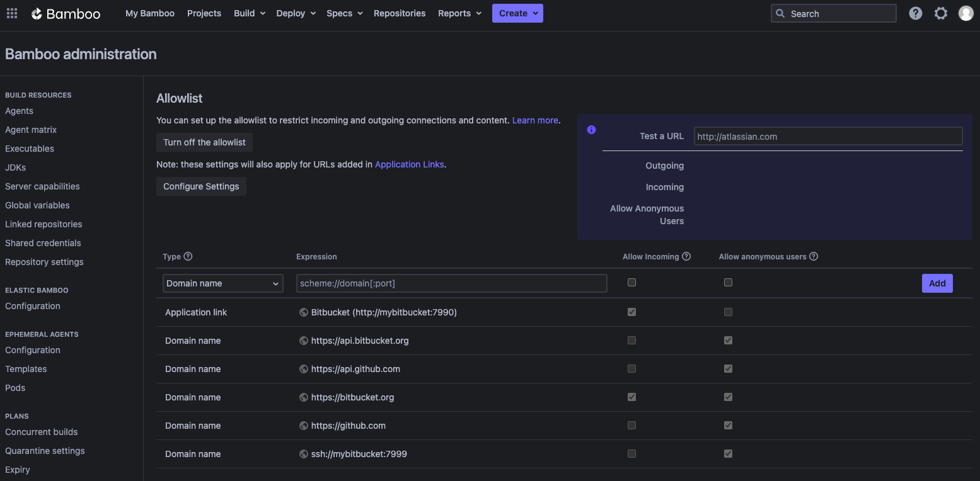Tick Allow anonymous users checkbox in add row
Viewport: 980px width, 481px height.
pos(728,283)
